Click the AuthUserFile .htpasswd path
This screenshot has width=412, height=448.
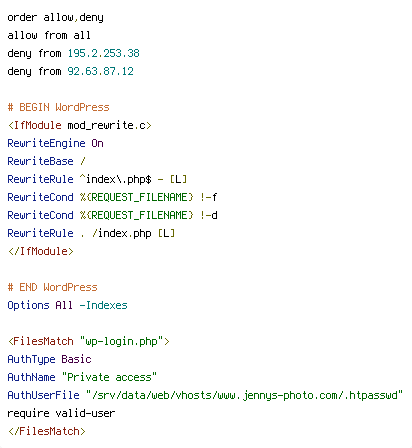(244, 395)
